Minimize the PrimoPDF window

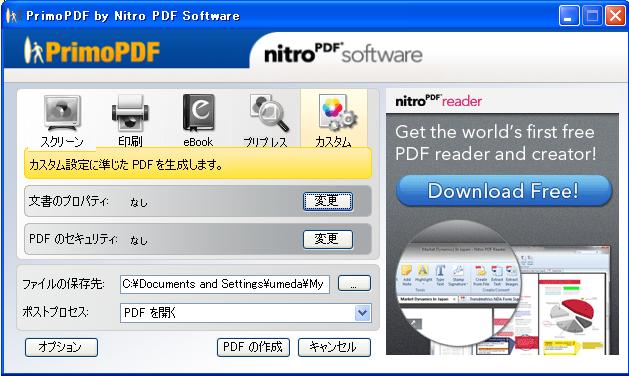pyautogui.click(x=568, y=16)
